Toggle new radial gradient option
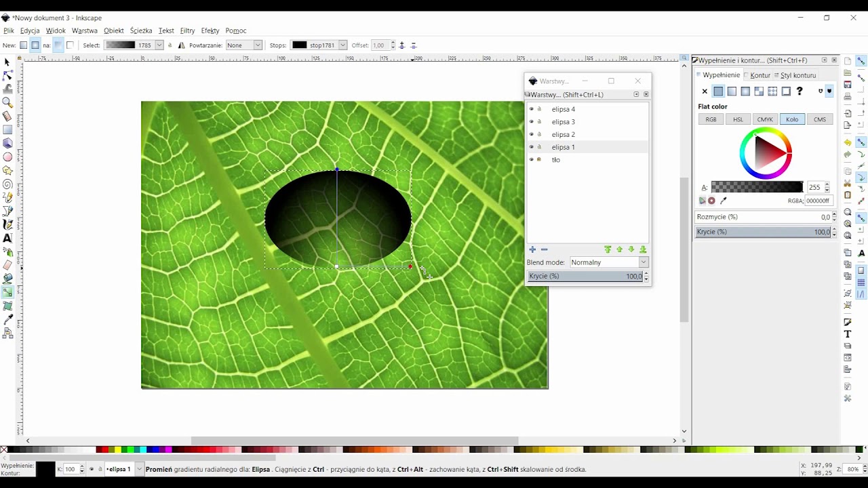The height and width of the screenshot is (488, 868). (x=35, y=45)
